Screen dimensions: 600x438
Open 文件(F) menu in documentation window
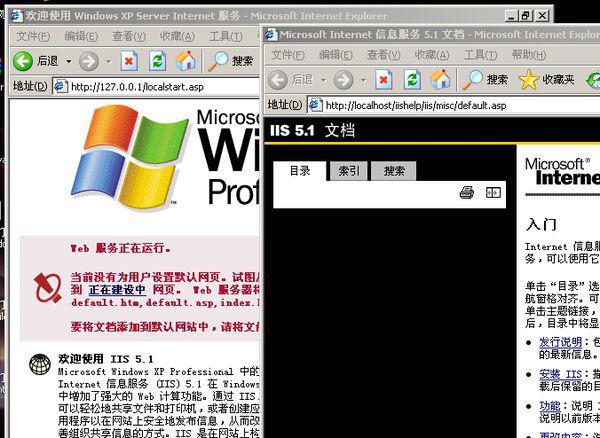(287, 55)
